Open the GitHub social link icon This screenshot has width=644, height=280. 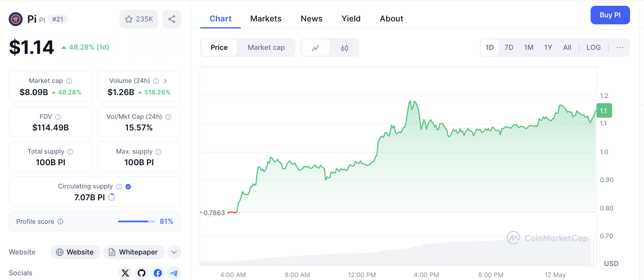coord(142,273)
